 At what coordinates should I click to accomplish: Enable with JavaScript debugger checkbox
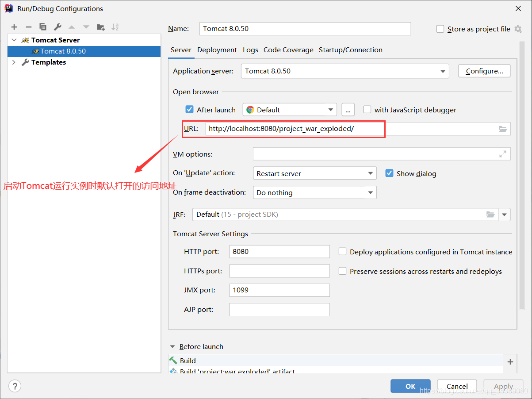point(367,109)
